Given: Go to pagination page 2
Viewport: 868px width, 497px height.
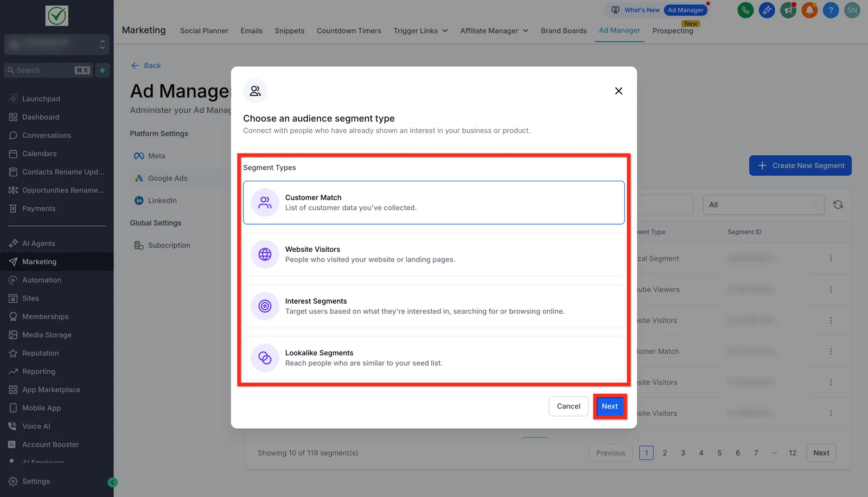Looking at the screenshot, I should (x=665, y=453).
